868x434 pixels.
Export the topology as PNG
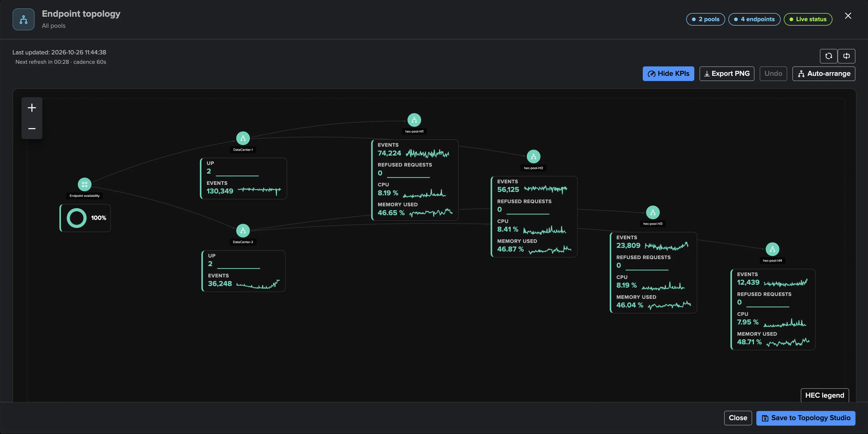point(727,74)
